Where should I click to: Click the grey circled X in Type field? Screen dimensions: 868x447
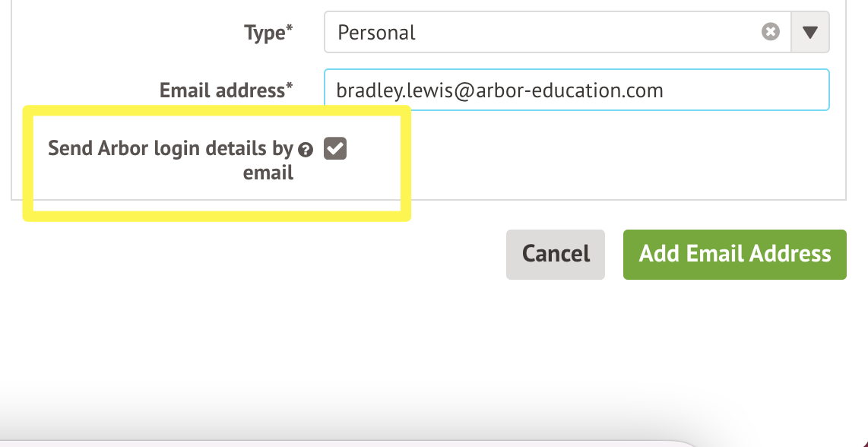click(x=771, y=32)
